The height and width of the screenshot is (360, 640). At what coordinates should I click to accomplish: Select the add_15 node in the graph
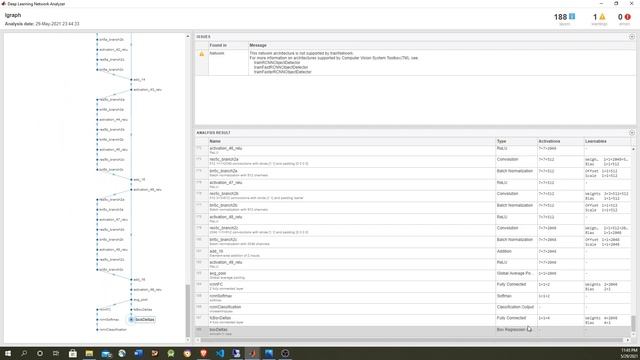tap(139, 180)
